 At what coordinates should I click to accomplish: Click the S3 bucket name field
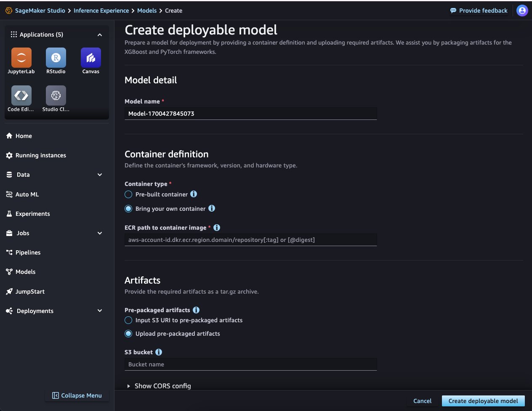[250, 364]
